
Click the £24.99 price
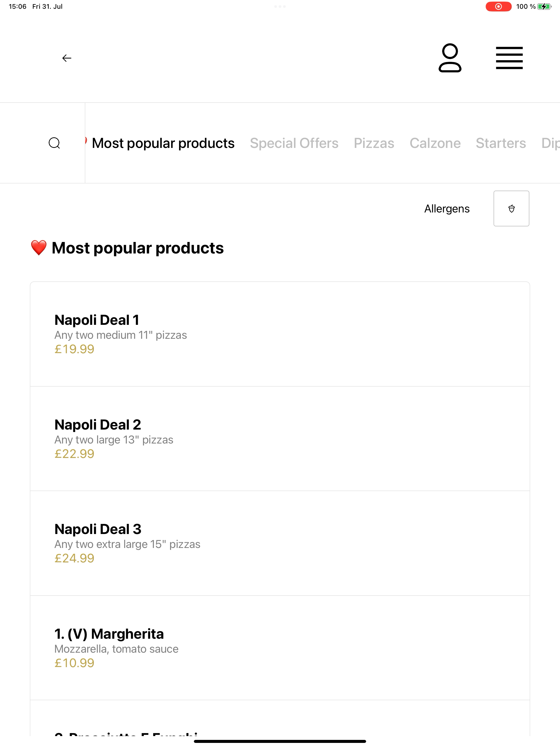[x=74, y=558]
